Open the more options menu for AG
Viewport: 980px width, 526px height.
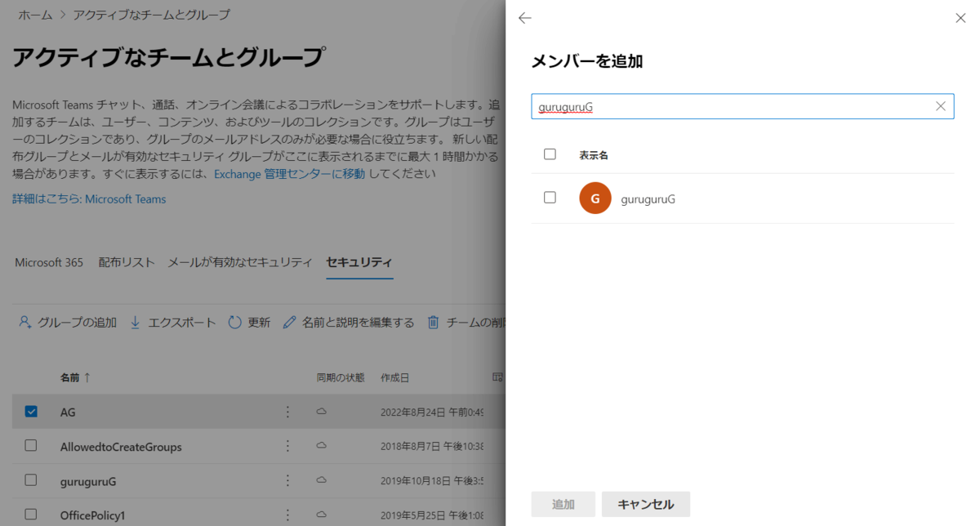pos(287,412)
